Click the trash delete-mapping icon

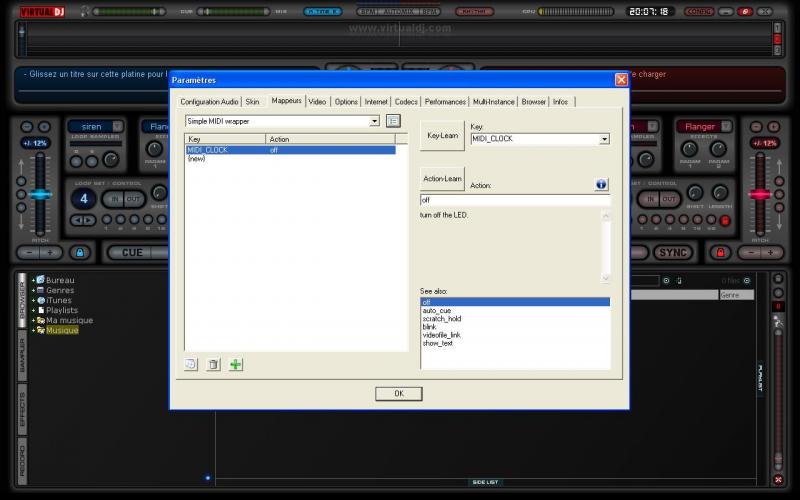coord(213,364)
